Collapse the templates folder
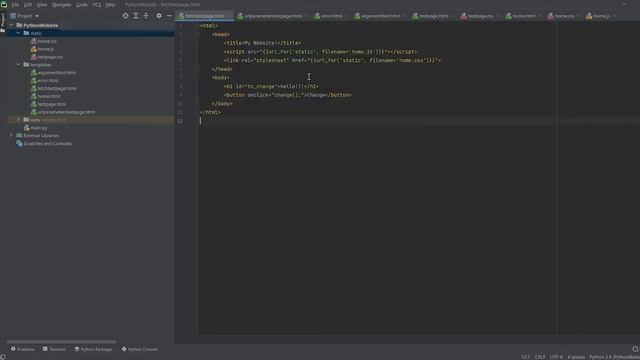Image resolution: width=640 pixels, height=360 pixels. click(18, 64)
